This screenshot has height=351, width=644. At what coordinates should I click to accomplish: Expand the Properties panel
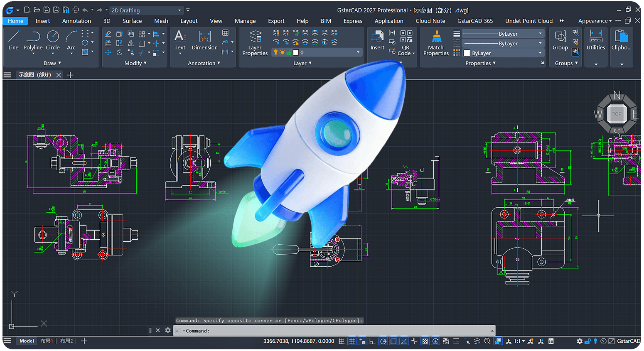[480, 63]
